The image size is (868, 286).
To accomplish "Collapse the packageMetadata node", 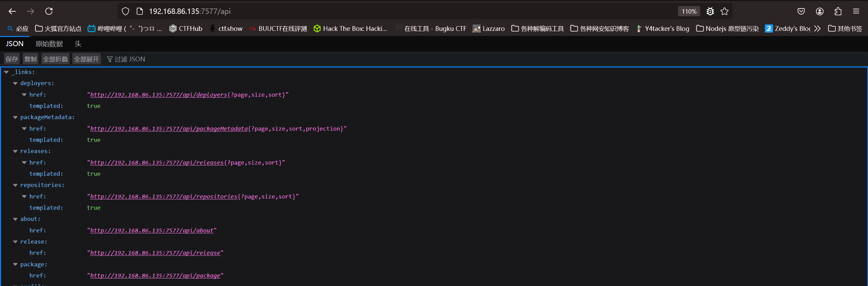I will [15, 117].
